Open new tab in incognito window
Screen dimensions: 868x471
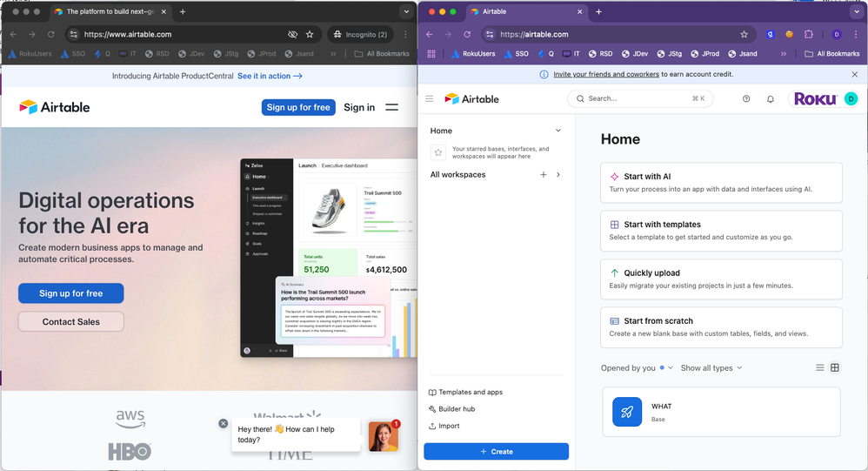click(x=183, y=11)
